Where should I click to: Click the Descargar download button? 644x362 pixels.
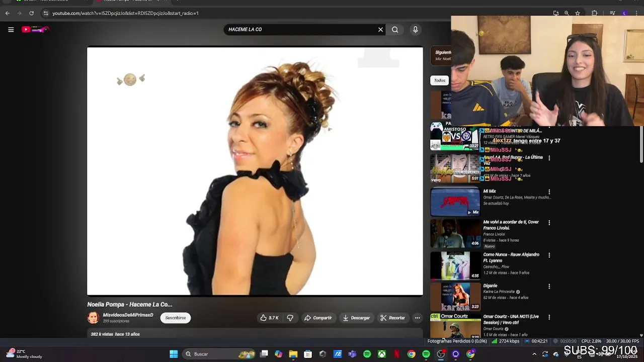[356, 318]
